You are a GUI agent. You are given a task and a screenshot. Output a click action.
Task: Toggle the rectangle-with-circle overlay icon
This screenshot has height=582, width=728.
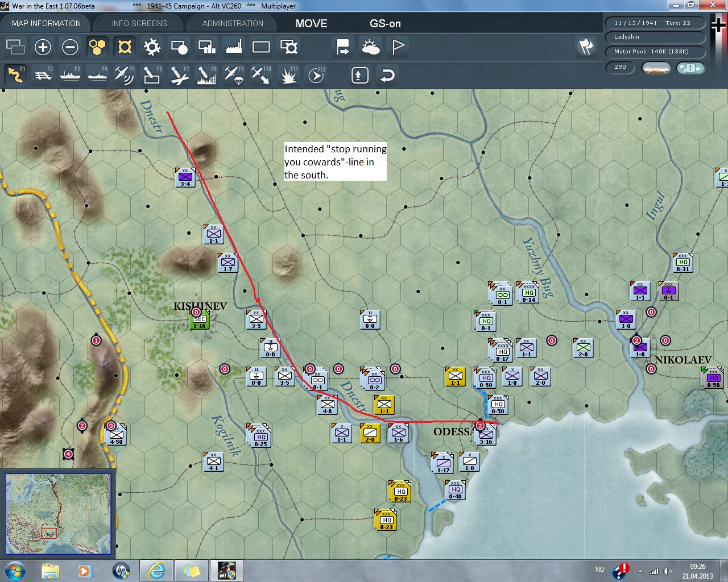(x=179, y=47)
